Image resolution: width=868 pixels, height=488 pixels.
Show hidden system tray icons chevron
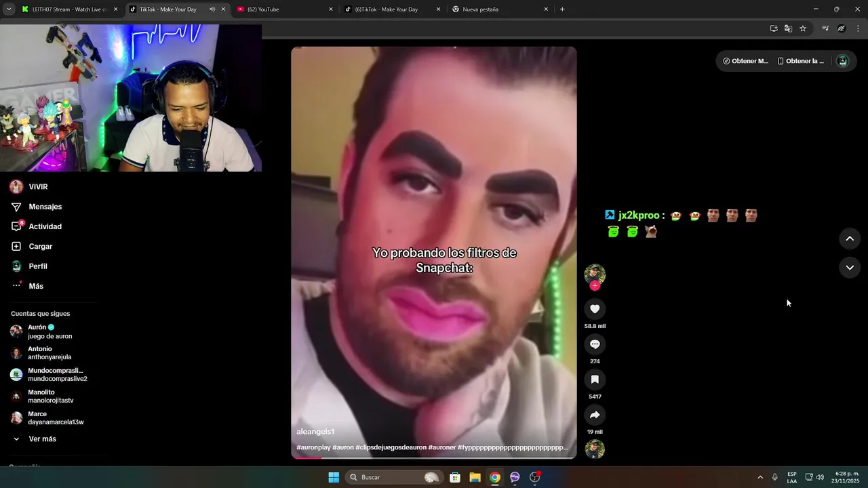[x=760, y=477]
